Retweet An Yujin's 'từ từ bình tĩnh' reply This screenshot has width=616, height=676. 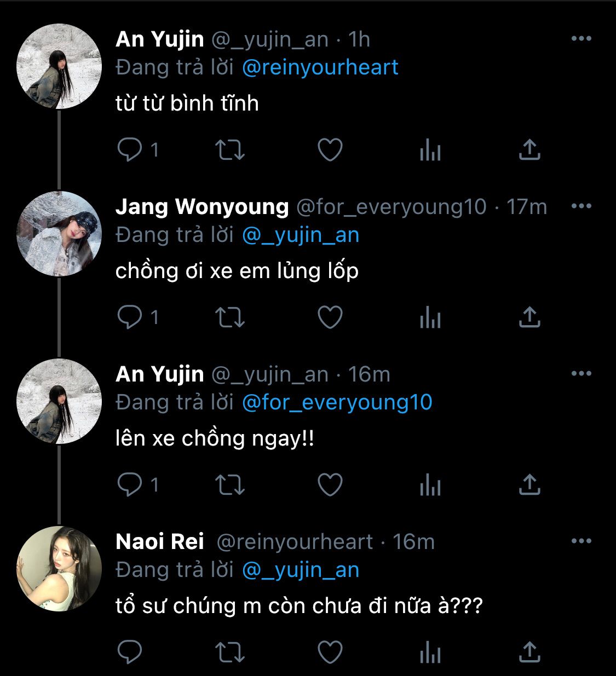(229, 150)
